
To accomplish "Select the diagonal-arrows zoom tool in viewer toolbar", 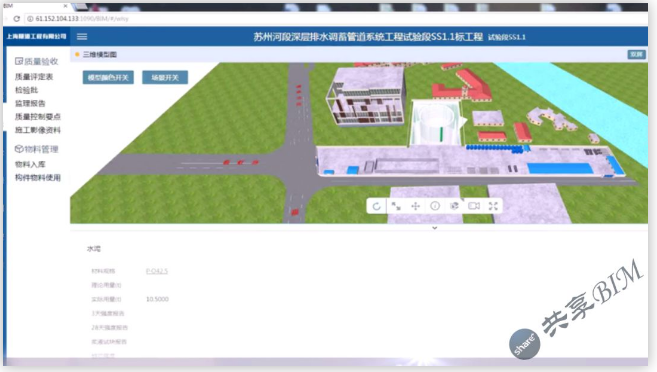I will coord(396,206).
